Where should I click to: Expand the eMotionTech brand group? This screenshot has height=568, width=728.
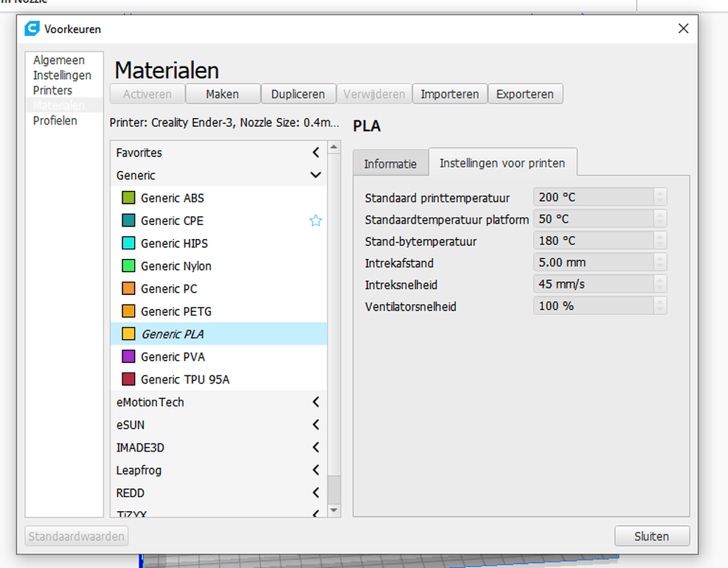(x=316, y=402)
